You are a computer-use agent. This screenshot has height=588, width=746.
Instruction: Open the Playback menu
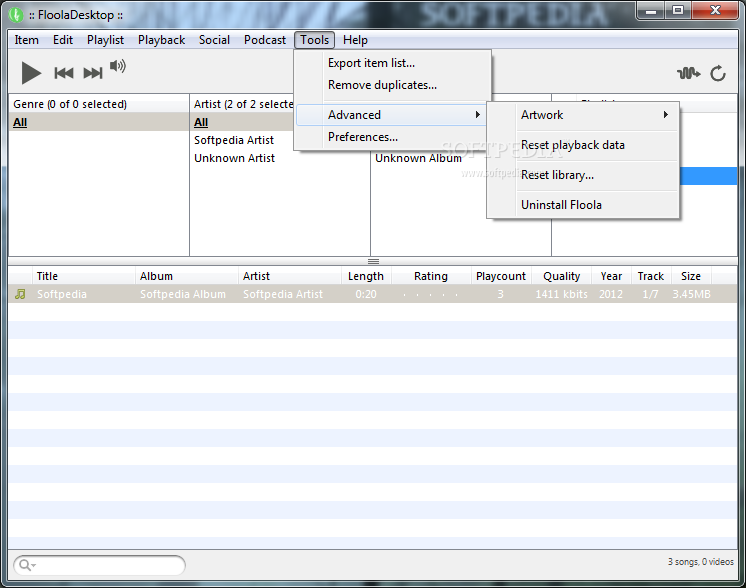[x=161, y=40]
